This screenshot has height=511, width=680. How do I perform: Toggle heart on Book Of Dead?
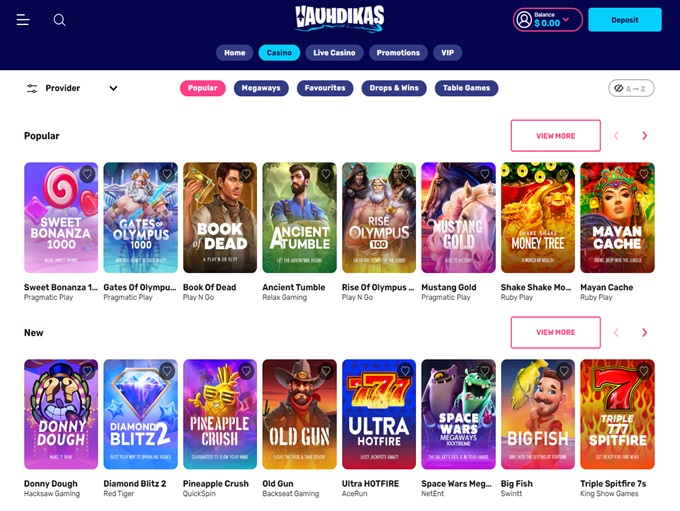pyautogui.click(x=246, y=174)
